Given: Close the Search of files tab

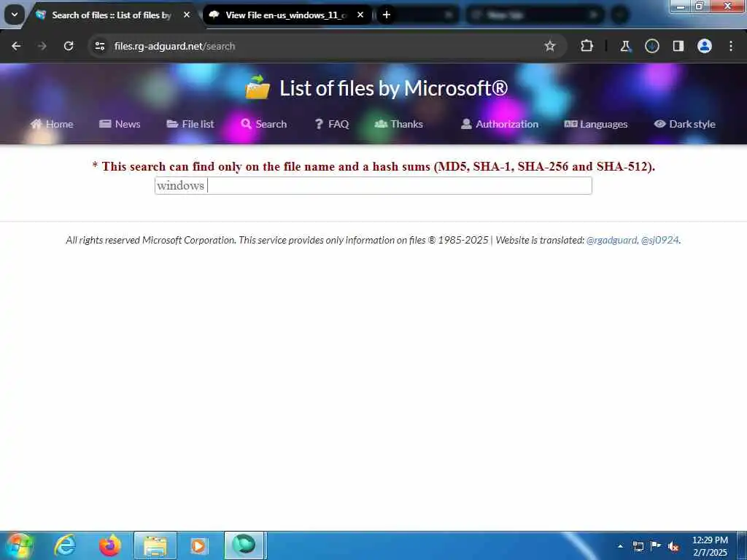Looking at the screenshot, I should coord(187,15).
